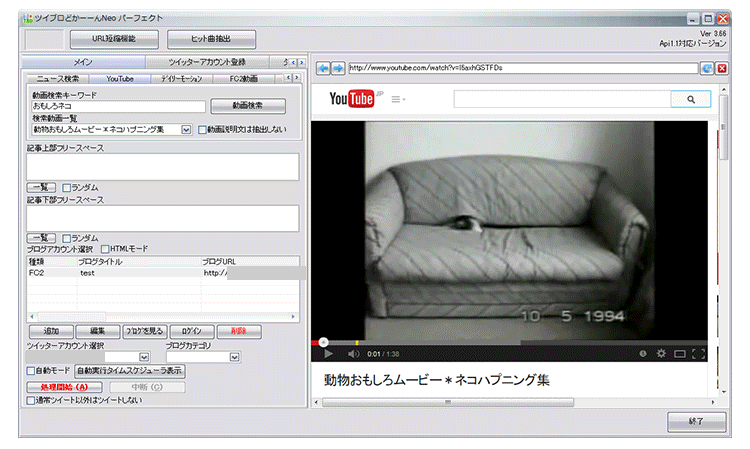This screenshot has height=449, width=750.
Task: Click the browser back arrow icon
Action: point(323,68)
